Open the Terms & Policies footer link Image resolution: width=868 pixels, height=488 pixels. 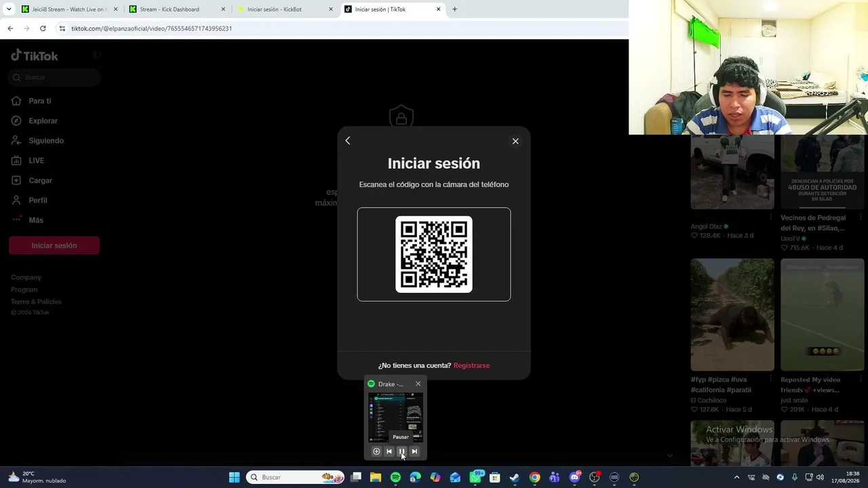[36, 302]
